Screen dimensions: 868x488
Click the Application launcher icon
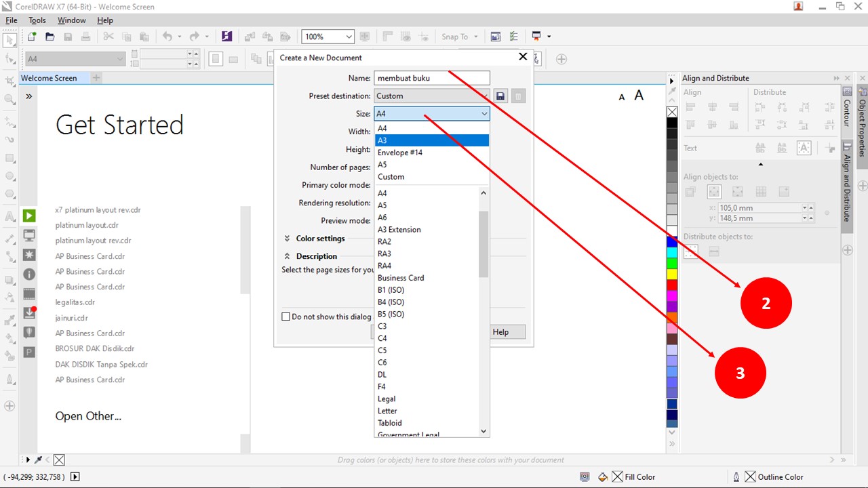click(x=536, y=37)
